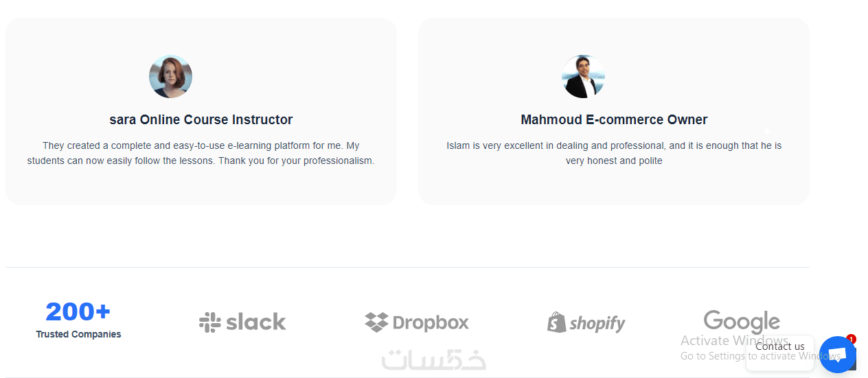Click 'Mahmoud E-commerce Owner' heading
The height and width of the screenshot is (378, 868).
[x=614, y=120]
